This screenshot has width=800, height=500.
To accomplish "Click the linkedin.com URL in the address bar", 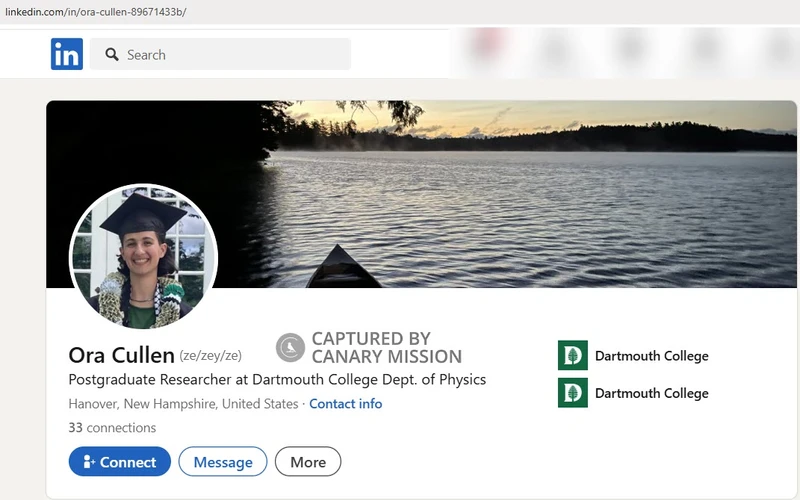I will click(96, 12).
